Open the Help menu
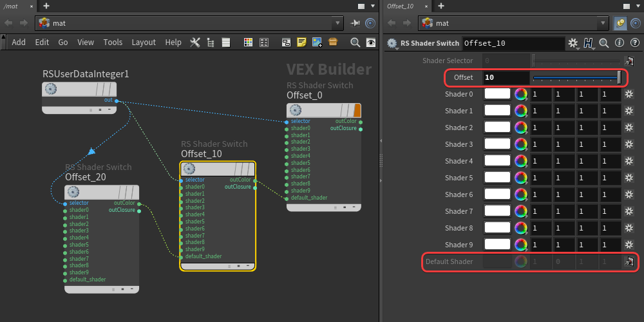The image size is (644, 322). coord(173,43)
